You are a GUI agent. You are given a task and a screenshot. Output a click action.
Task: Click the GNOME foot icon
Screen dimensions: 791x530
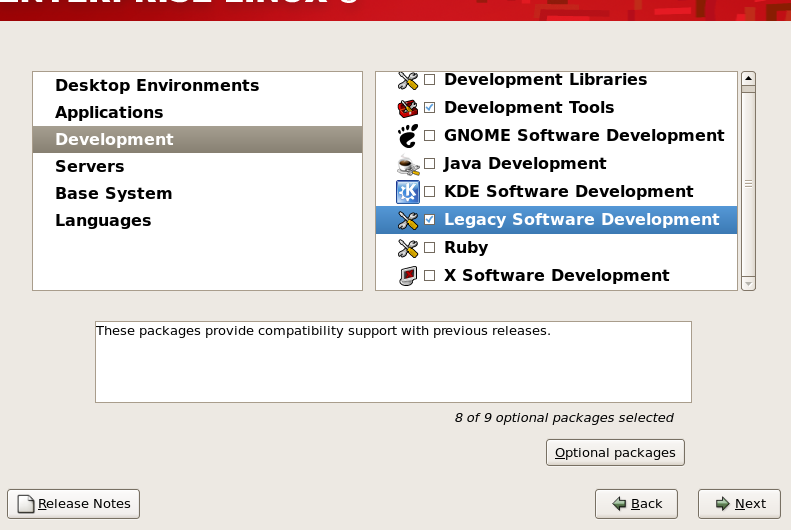pyautogui.click(x=407, y=135)
